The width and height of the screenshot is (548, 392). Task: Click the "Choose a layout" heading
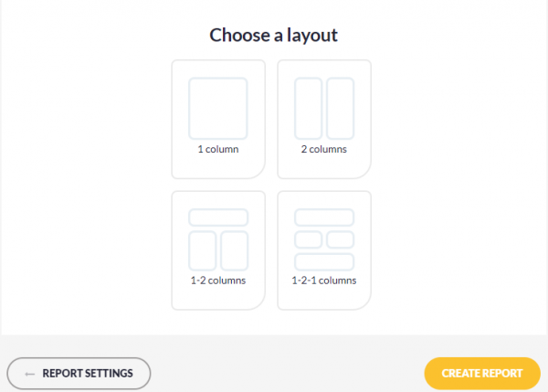(274, 36)
